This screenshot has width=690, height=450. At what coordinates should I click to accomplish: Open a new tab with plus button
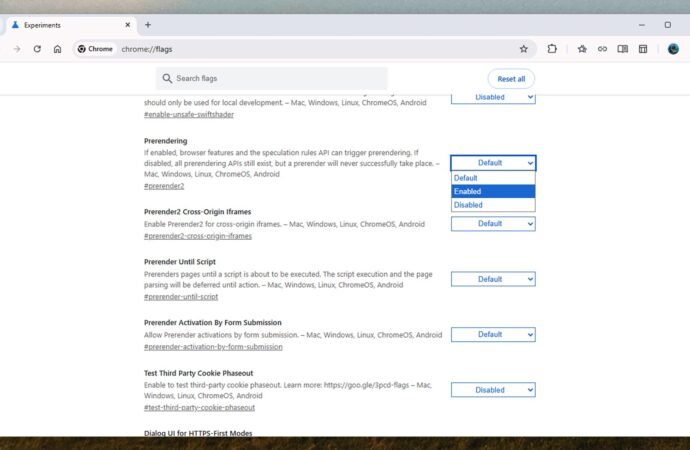148,25
